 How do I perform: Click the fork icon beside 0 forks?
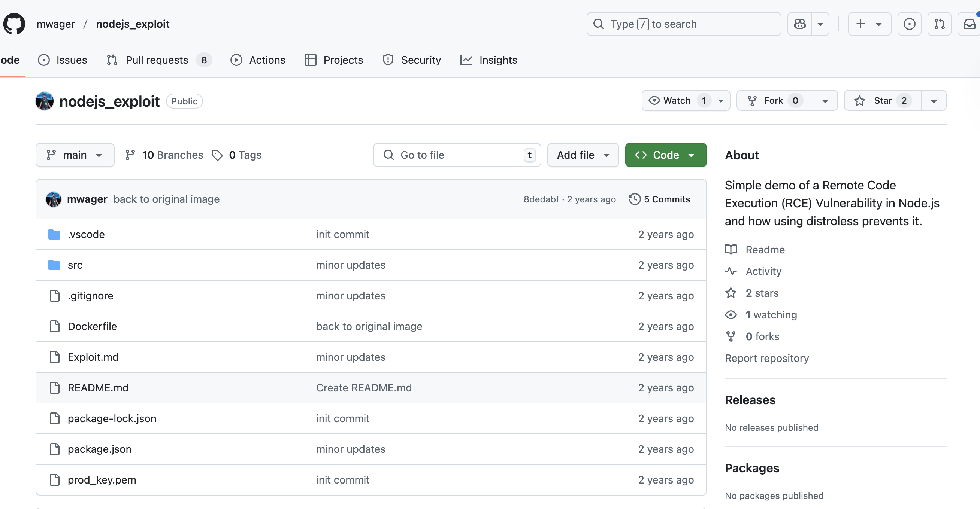point(731,336)
